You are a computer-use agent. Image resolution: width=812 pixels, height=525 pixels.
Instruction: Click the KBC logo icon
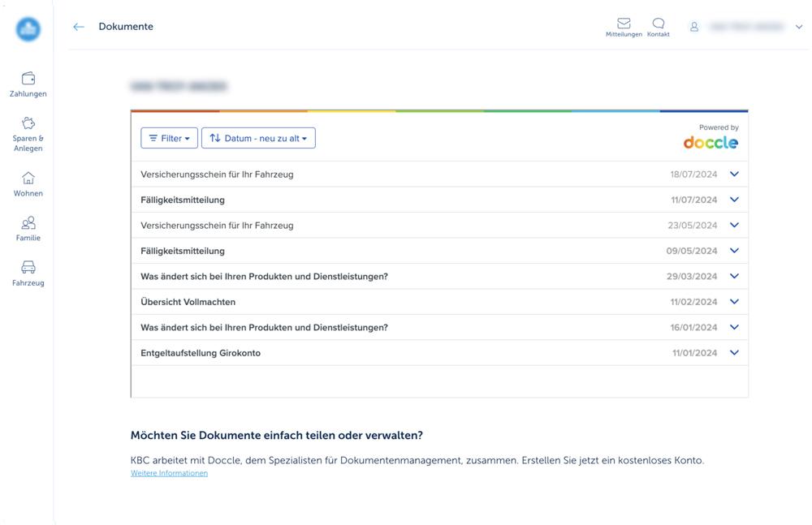[28, 29]
